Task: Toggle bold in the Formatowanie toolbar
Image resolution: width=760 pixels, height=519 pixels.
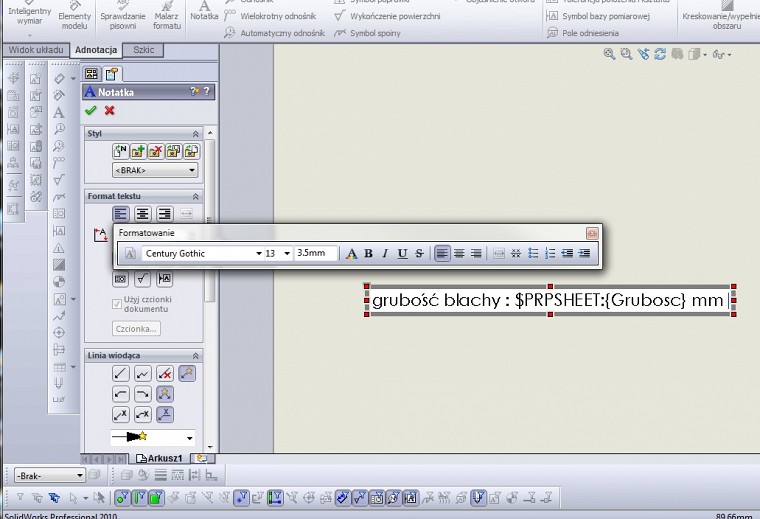Action: tap(368, 254)
